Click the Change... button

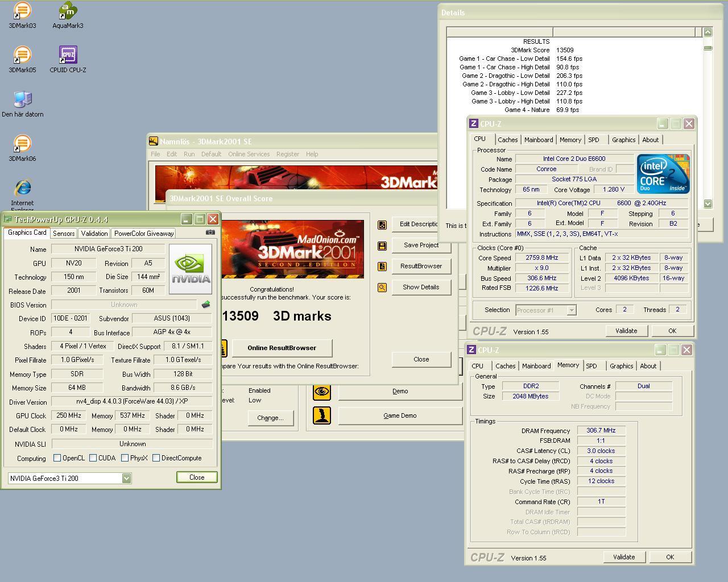pos(270,418)
